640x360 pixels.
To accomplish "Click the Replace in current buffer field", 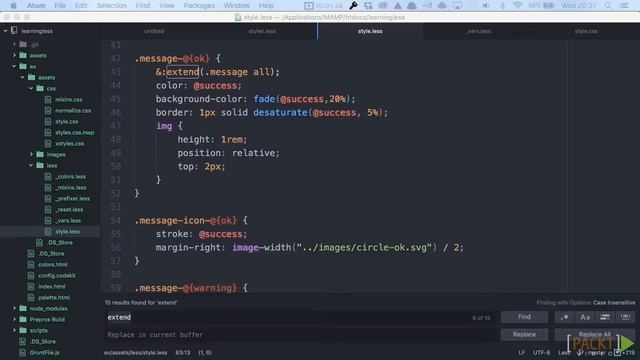I will (x=300, y=335).
